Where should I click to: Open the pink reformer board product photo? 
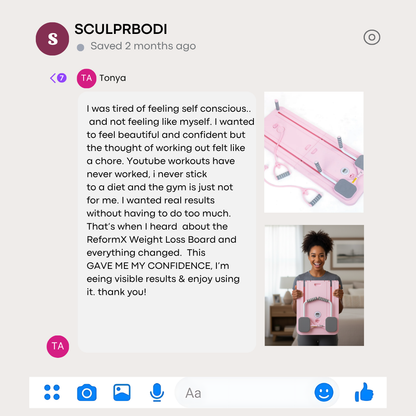314,152
